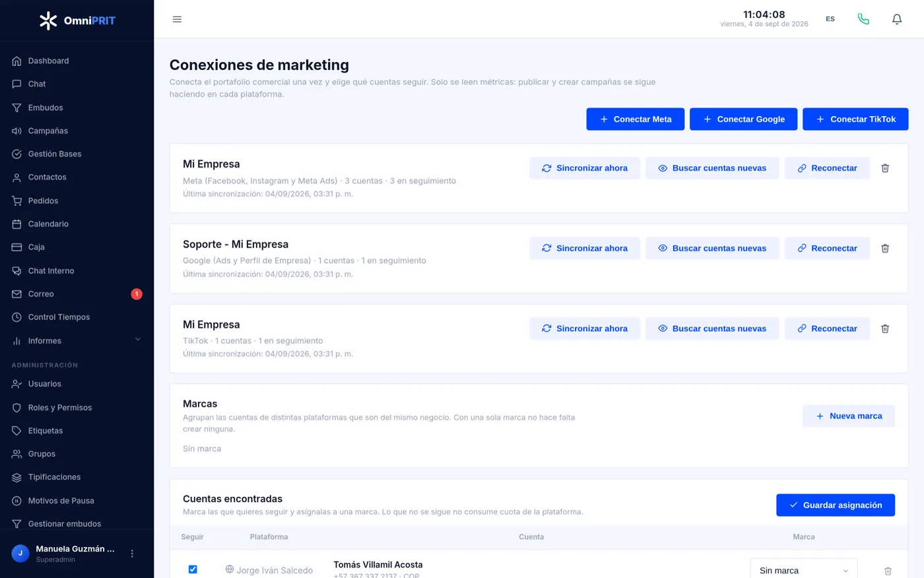Click Conectar Meta button
This screenshot has width=924, height=578.
click(x=635, y=119)
